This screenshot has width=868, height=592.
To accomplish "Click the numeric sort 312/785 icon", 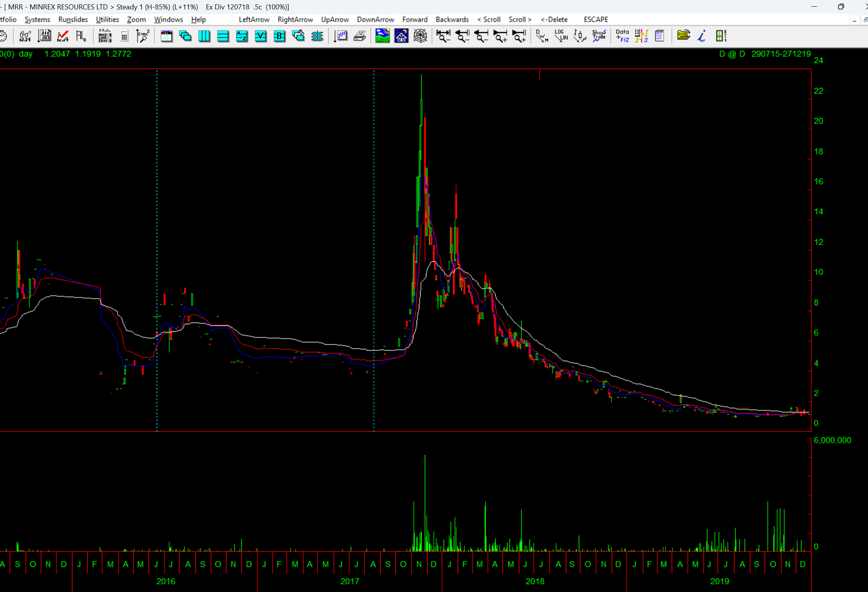I will 44,36.
